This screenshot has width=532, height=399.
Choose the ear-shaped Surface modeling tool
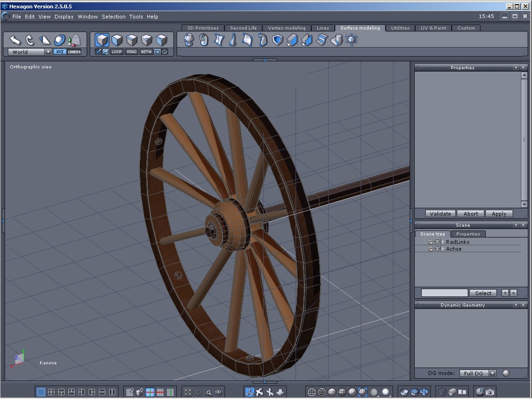[204, 40]
